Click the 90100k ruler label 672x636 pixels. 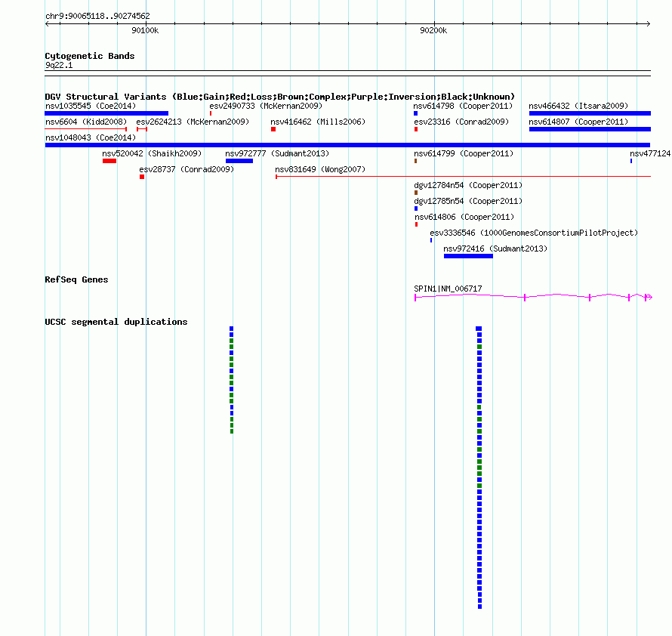point(145,30)
